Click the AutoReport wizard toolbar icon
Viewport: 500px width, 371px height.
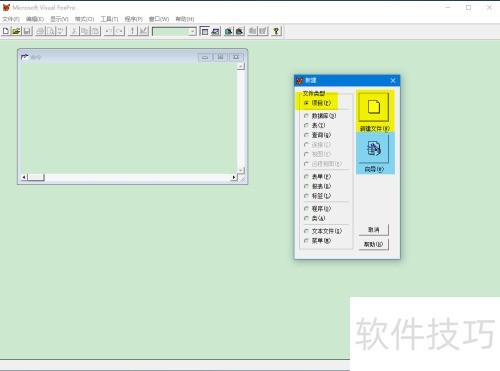(x=263, y=31)
